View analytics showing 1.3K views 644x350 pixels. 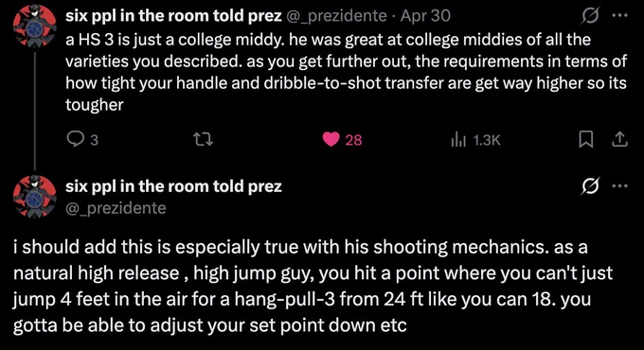[475, 140]
